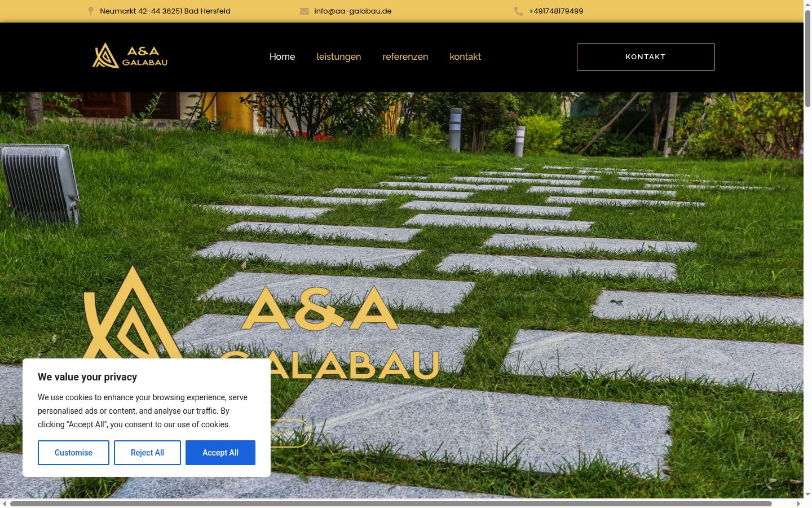This screenshot has width=812, height=508.
Task: Accept all cookies
Action: 220,453
